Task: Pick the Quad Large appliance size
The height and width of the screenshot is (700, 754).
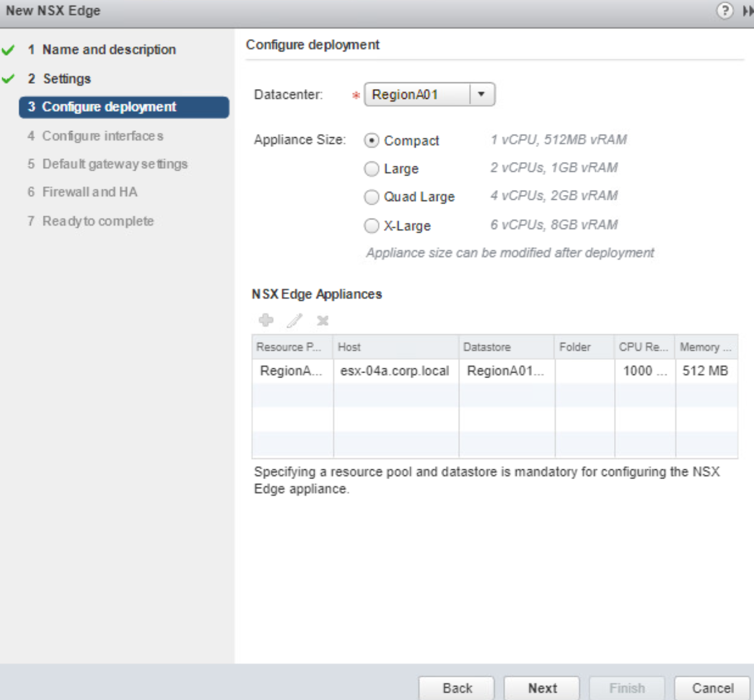Action: (371, 197)
